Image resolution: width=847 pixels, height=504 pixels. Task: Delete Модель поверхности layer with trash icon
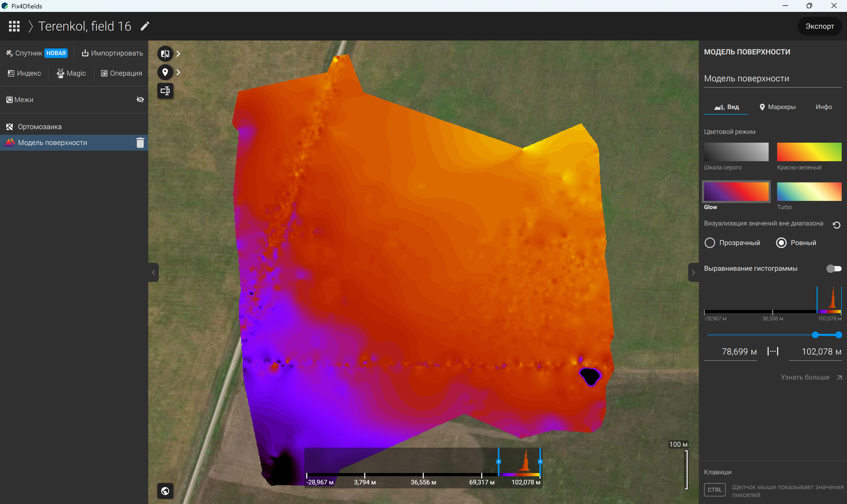tap(140, 143)
